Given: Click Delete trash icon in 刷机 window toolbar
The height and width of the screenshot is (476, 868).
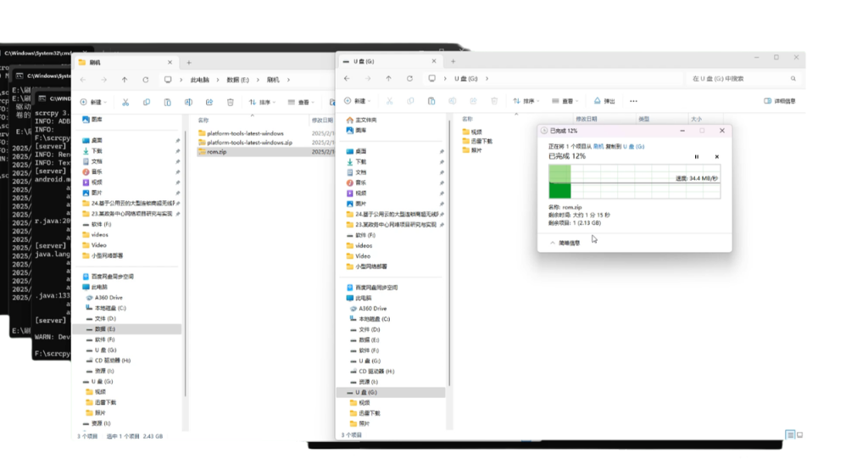Looking at the screenshot, I should 230,102.
